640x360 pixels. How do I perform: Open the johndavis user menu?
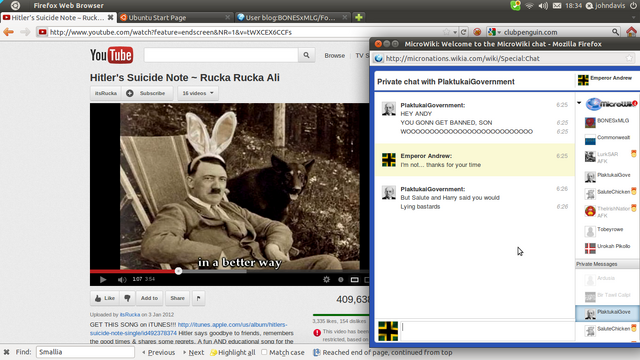click(606, 6)
